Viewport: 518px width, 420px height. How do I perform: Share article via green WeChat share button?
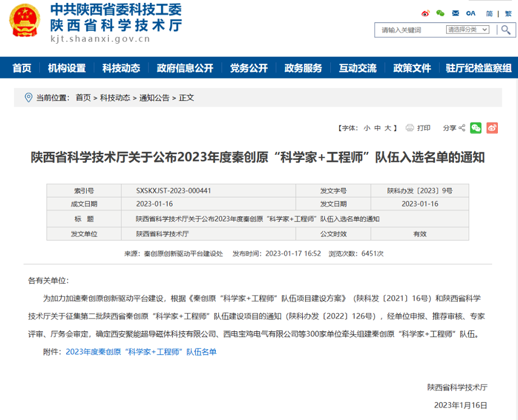click(475, 128)
